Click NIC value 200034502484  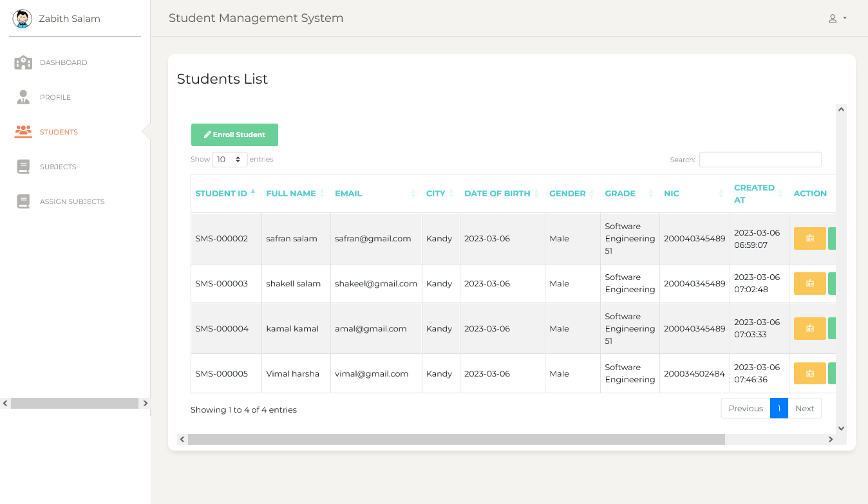click(695, 373)
